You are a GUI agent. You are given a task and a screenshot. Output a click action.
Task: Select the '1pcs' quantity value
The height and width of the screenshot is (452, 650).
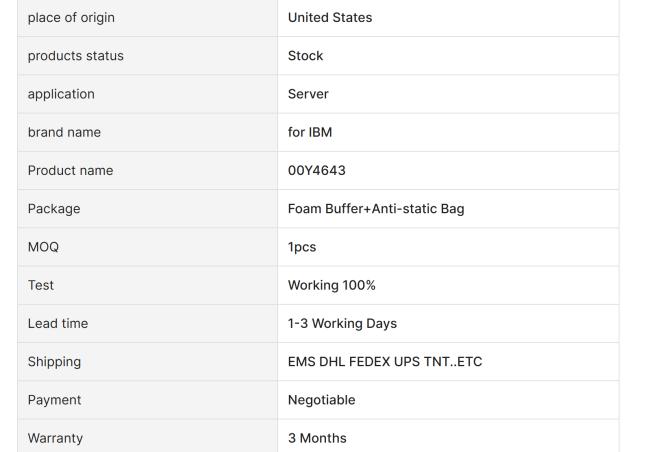302,248
